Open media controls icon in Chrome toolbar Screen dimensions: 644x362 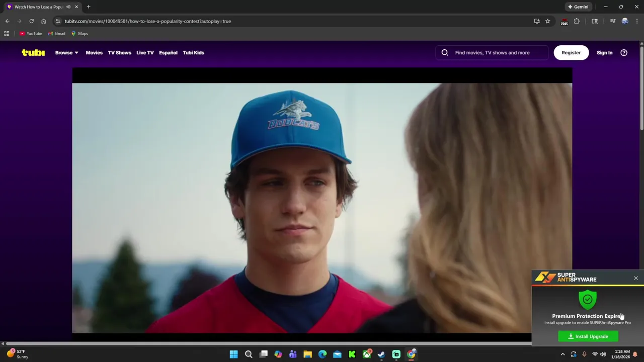612,21
